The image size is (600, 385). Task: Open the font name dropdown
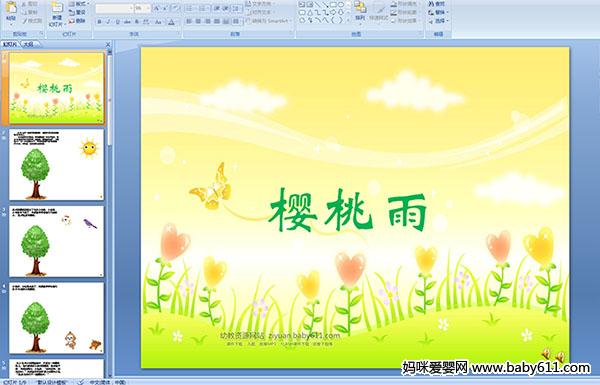(114, 8)
